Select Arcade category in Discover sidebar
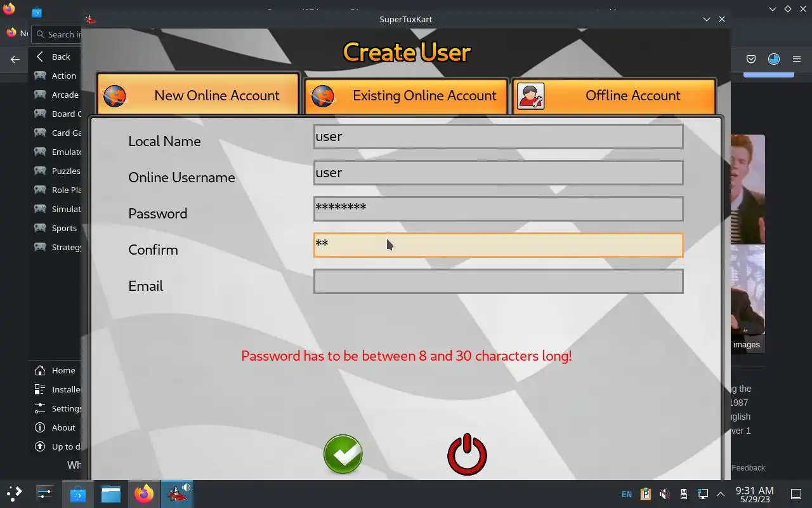Viewport: 812px width, 508px height. pos(56,95)
